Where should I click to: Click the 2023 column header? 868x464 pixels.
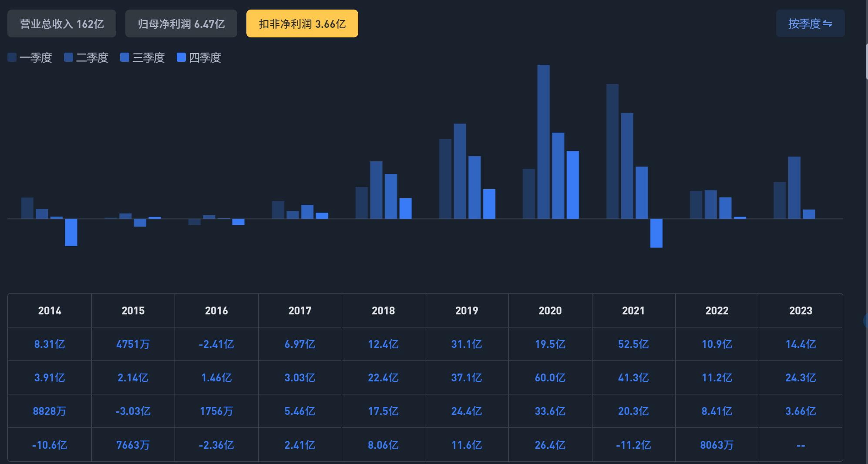801,310
